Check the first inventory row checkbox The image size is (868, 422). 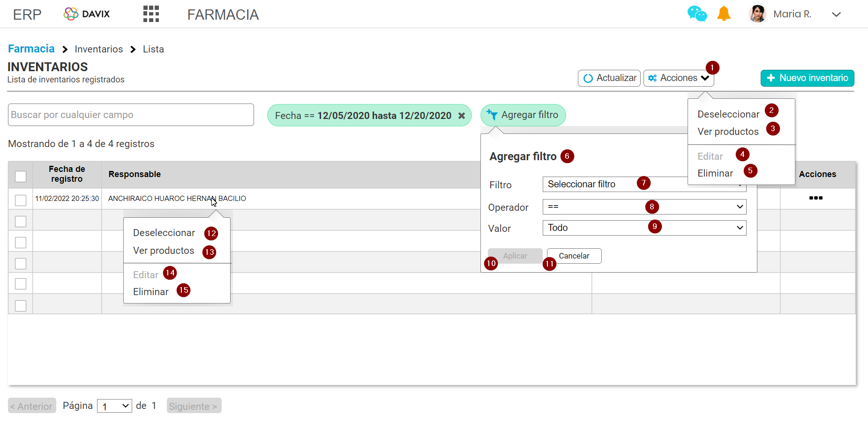tap(20, 200)
